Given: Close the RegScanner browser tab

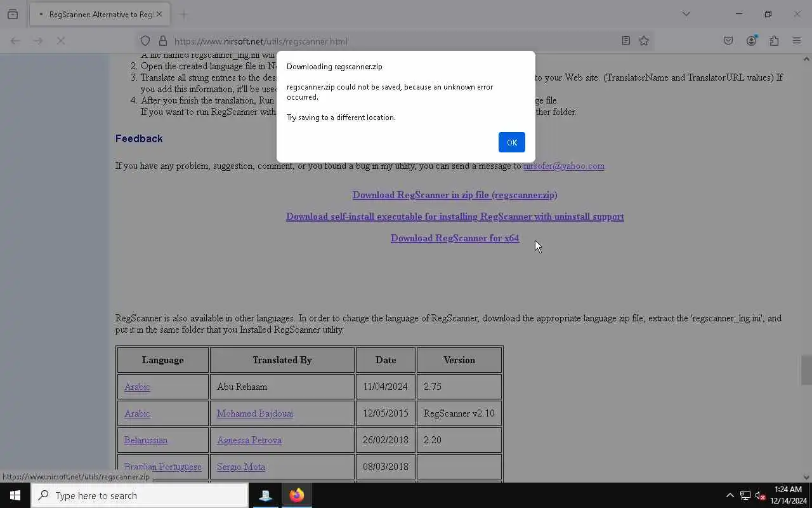Looking at the screenshot, I should [x=159, y=14].
